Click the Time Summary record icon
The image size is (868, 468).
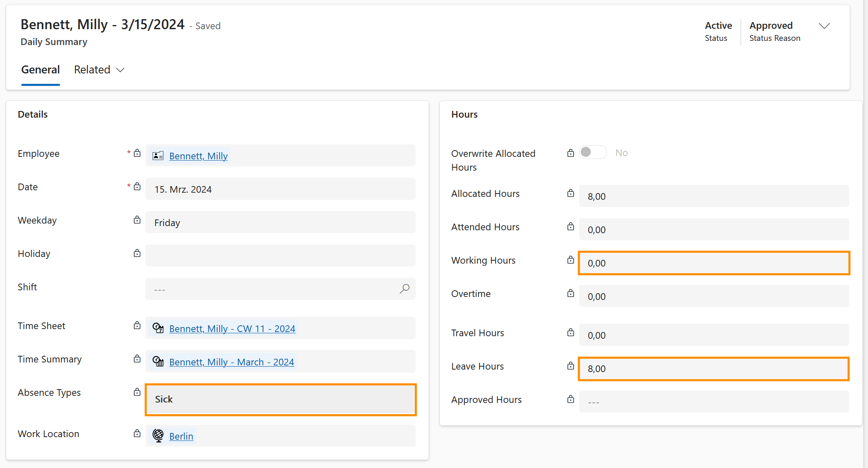158,362
